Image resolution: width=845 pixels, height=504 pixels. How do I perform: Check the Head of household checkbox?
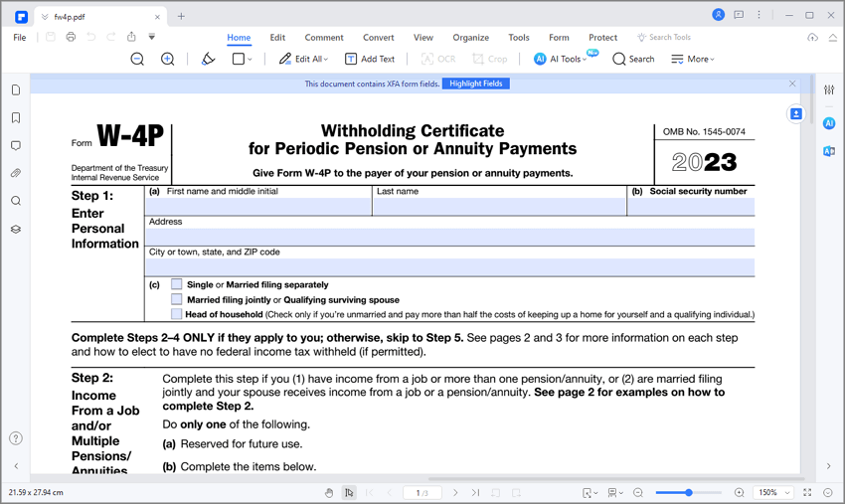177,314
